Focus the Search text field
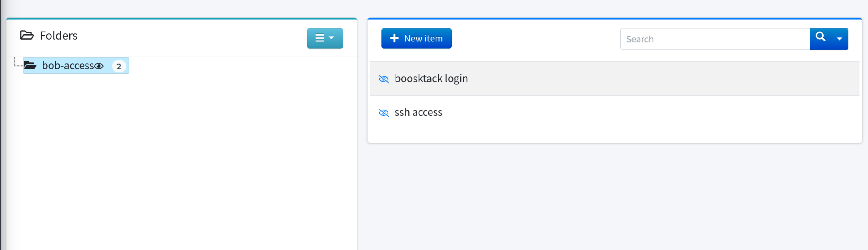Screen dimensions: 868x250 point(714,39)
